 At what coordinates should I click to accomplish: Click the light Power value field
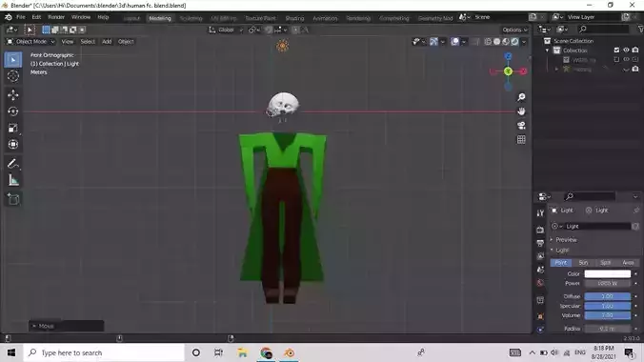tap(608, 284)
